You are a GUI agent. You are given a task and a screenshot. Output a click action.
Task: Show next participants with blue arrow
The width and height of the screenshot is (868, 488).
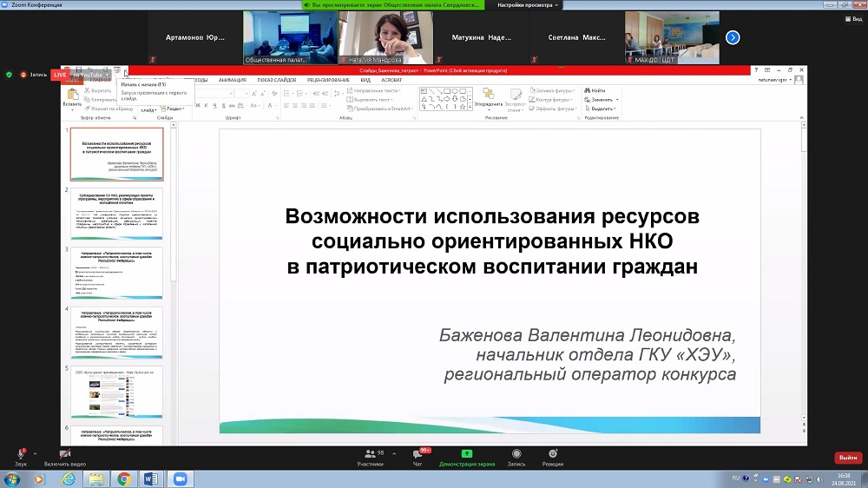(x=733, y=37)
